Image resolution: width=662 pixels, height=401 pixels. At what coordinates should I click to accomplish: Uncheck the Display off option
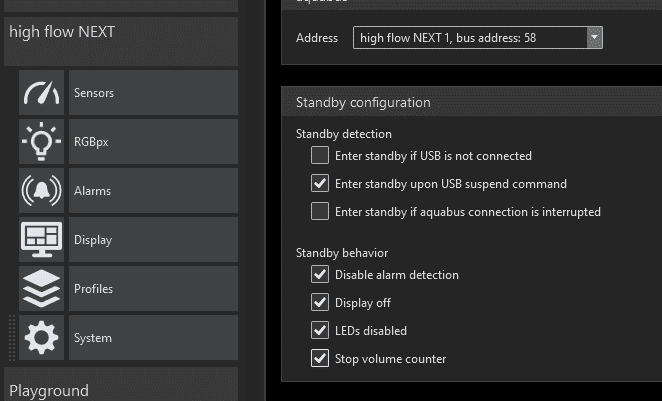pyautogui.click(x=320, y=302)
